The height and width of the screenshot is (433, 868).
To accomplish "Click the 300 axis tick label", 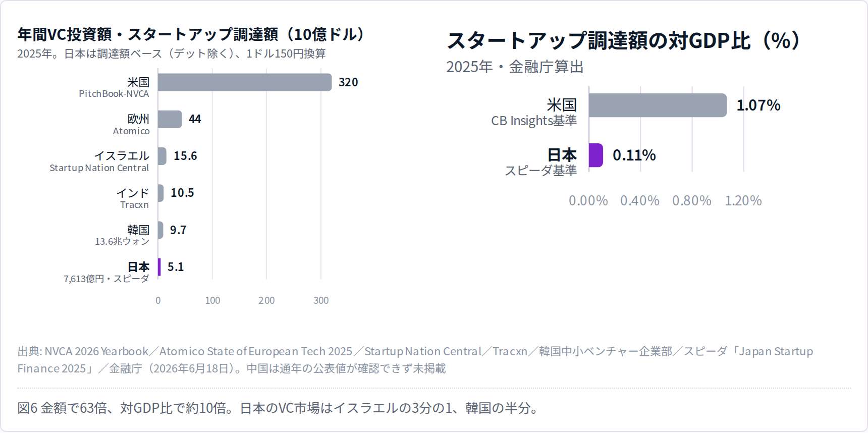I will (321, 301).
